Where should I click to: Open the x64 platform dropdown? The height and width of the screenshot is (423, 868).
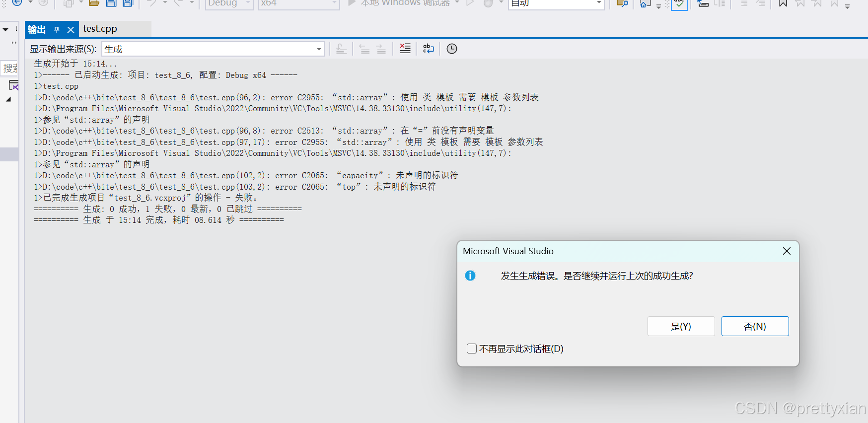pyautogui.click(x=299, y=3)
